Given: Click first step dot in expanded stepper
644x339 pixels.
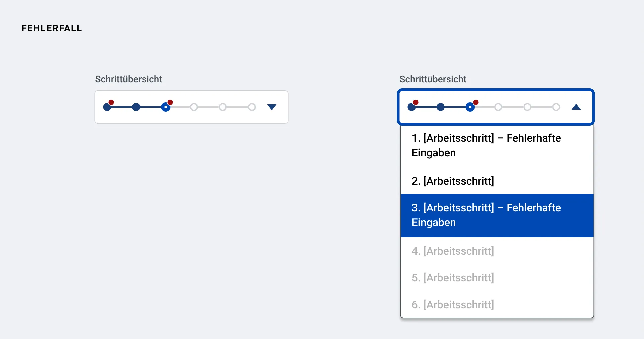Looking at the screenshot, I should 411,107.
